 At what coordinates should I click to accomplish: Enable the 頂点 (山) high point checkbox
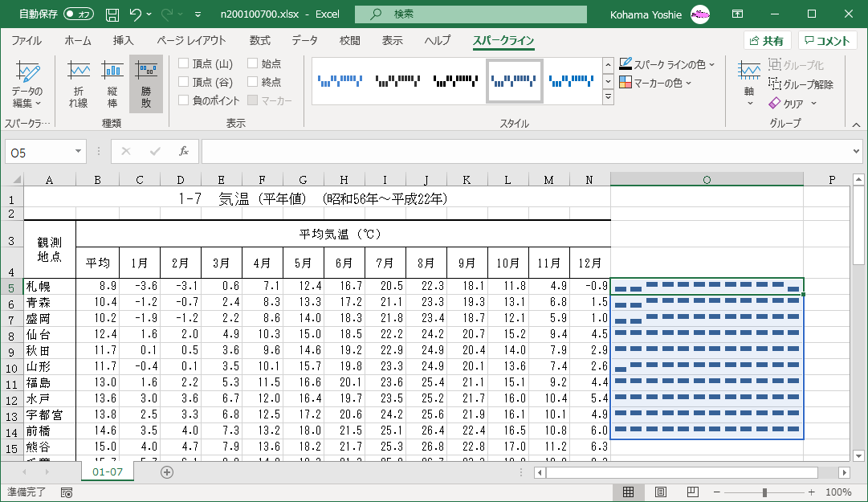[x=184, y=63]
